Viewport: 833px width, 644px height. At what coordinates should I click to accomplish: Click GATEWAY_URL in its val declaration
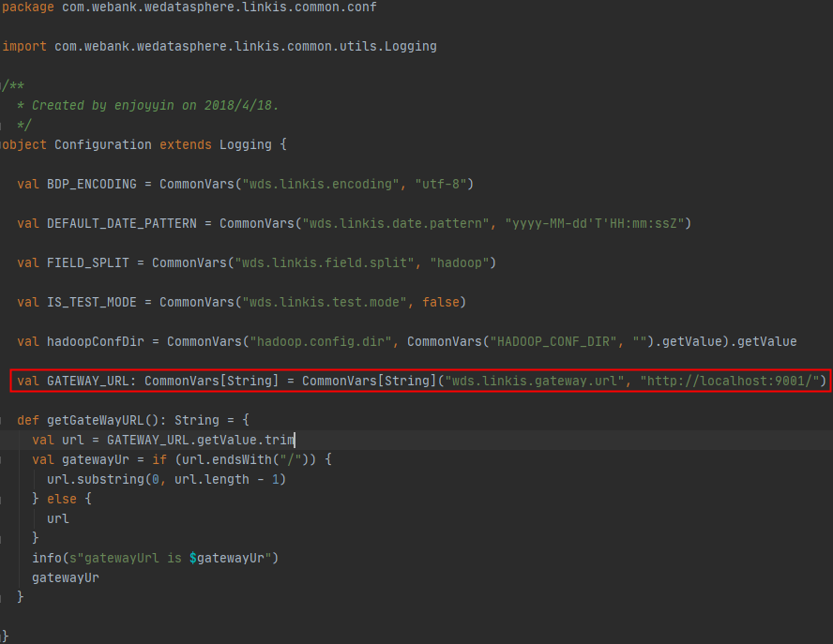point(87,381)
